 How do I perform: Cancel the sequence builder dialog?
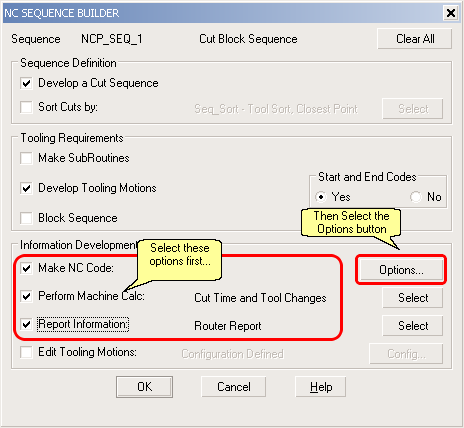233,387
